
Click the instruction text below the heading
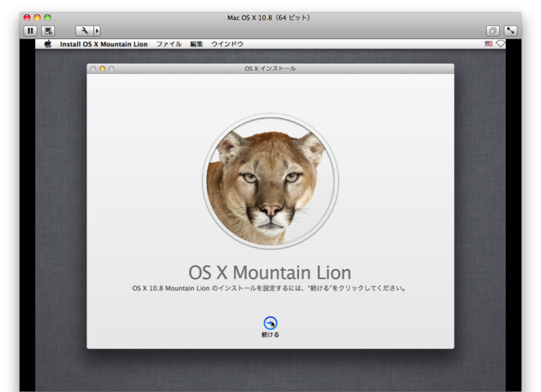[x=269, y=288]
